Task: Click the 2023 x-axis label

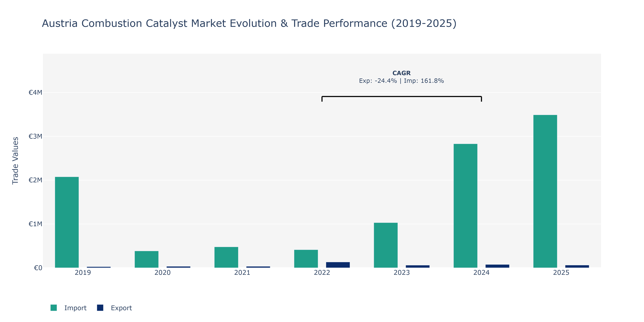Action: coord(402,272)
